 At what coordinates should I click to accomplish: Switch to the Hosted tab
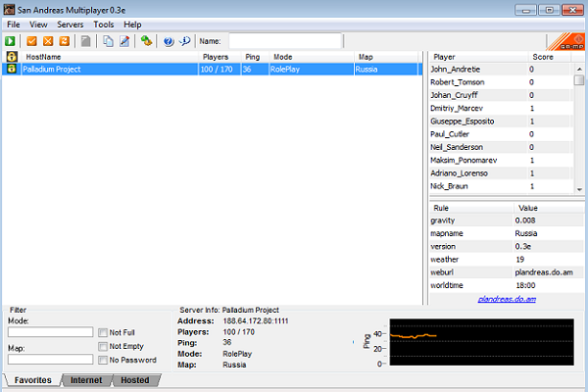click(135, 380)
